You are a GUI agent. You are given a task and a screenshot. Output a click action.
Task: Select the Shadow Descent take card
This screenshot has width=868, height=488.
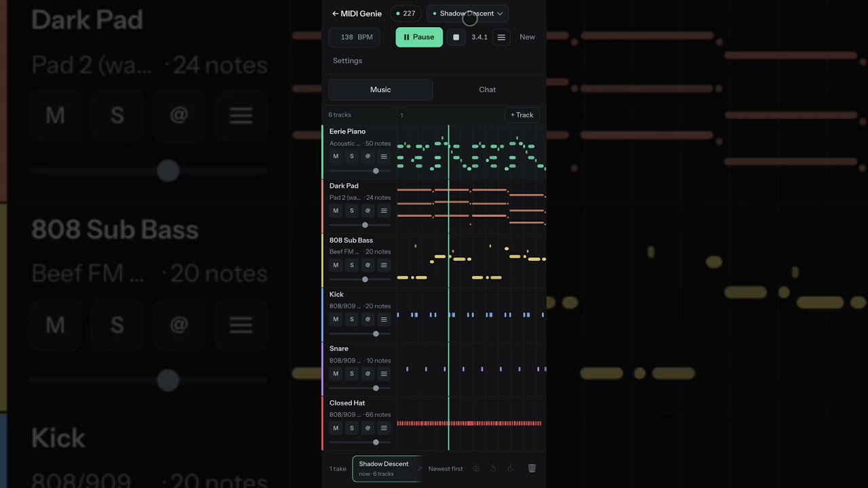coord(387,468)
